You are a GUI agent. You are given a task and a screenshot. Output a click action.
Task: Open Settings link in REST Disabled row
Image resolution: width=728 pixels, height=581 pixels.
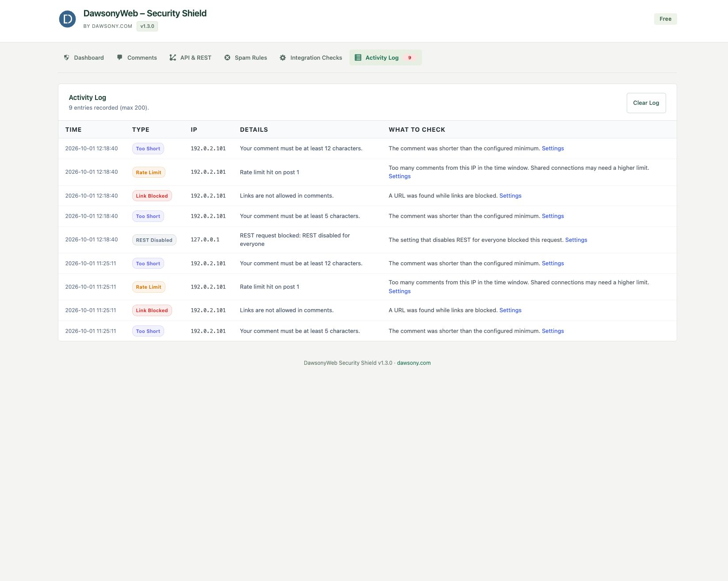[576, 240]
